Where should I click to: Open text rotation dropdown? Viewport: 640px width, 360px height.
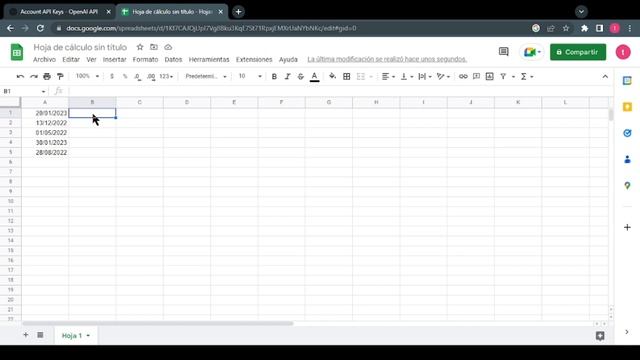(x=443, y=76)
